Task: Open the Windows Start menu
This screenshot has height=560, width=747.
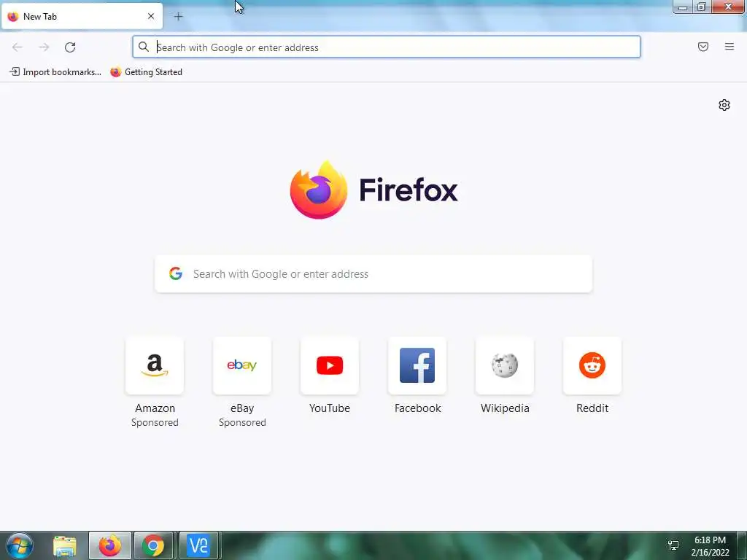Action: pyautogui.click(x=20, y=545)
